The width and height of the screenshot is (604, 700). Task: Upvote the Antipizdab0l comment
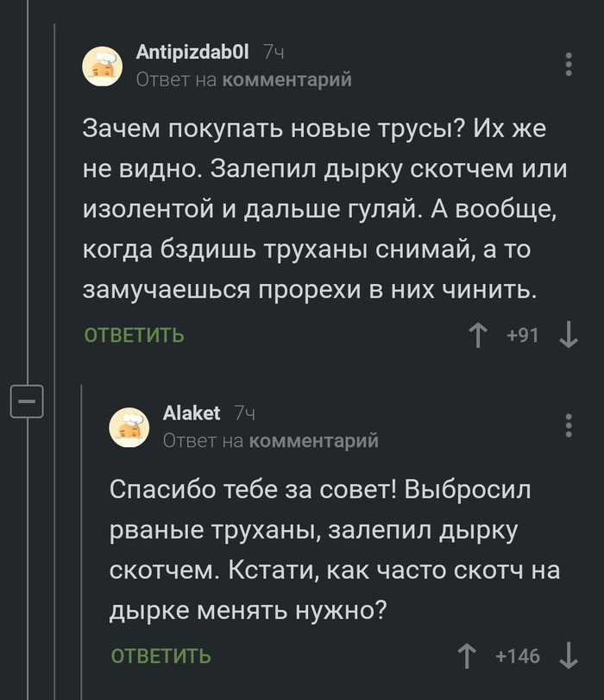click(x=477, y=334)
